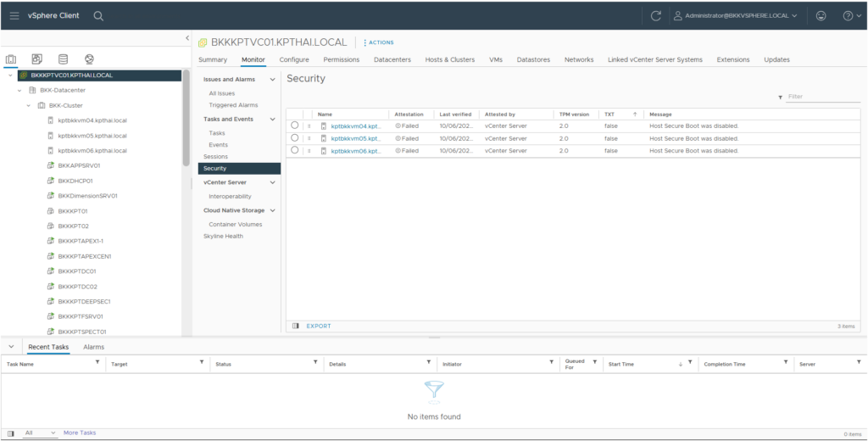Open the More Tasks link
This screenshot has height=441, width=868.
tap(80, 433)
